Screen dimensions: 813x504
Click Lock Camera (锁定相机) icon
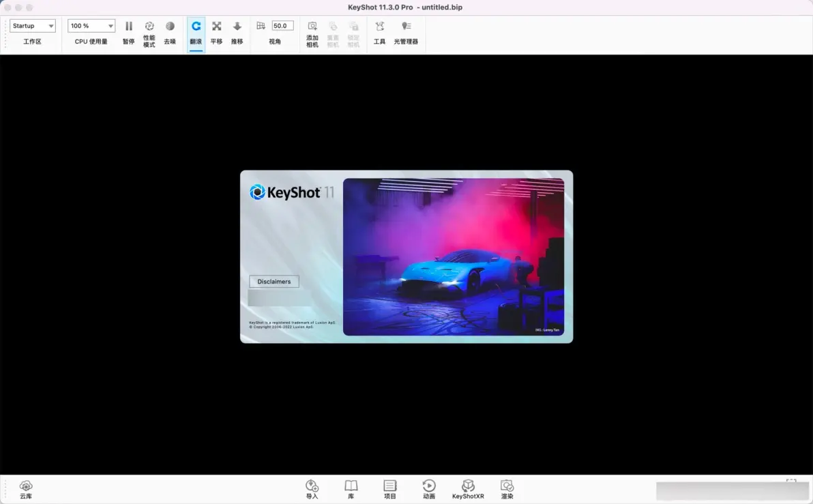353,26
